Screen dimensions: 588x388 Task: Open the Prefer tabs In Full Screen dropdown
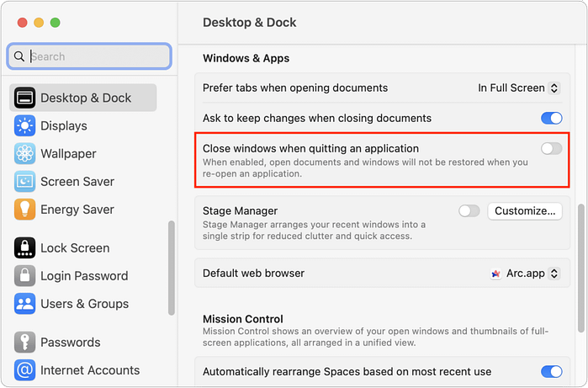pos(518,88)
